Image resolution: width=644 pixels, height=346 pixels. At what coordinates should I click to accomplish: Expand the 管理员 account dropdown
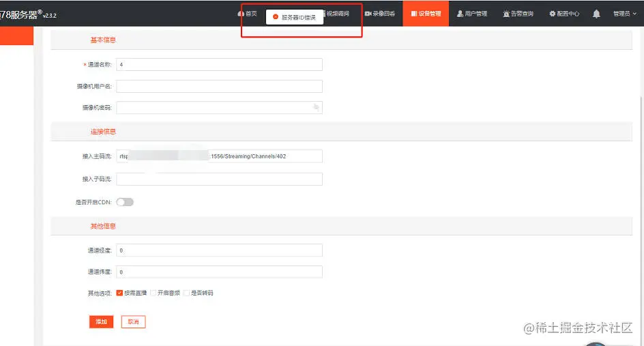[x=625, y=14]
